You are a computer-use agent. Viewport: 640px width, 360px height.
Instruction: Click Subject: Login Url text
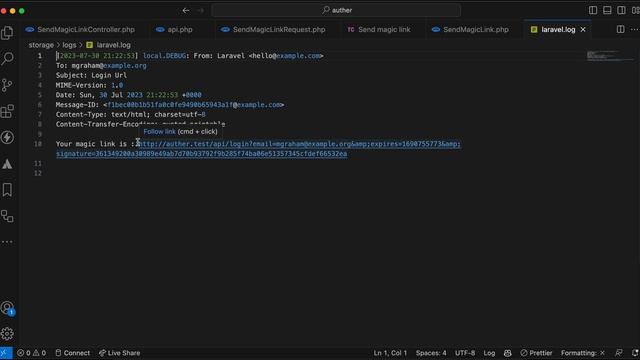click(x=91, y=75)
